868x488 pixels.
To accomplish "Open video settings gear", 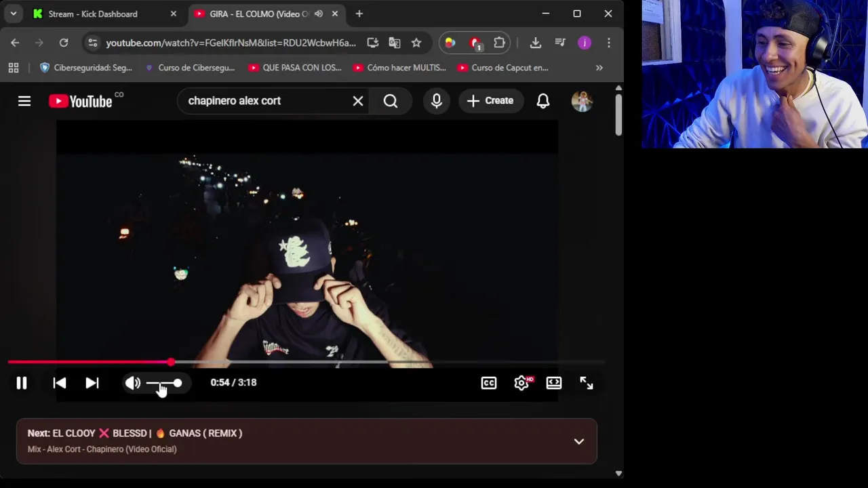I will click(x=521, y=383).
